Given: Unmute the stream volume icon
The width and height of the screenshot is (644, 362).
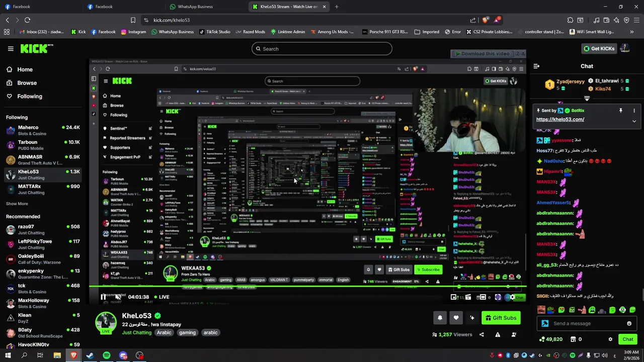Looking at the screenshot, I should [x=118, y=297].
